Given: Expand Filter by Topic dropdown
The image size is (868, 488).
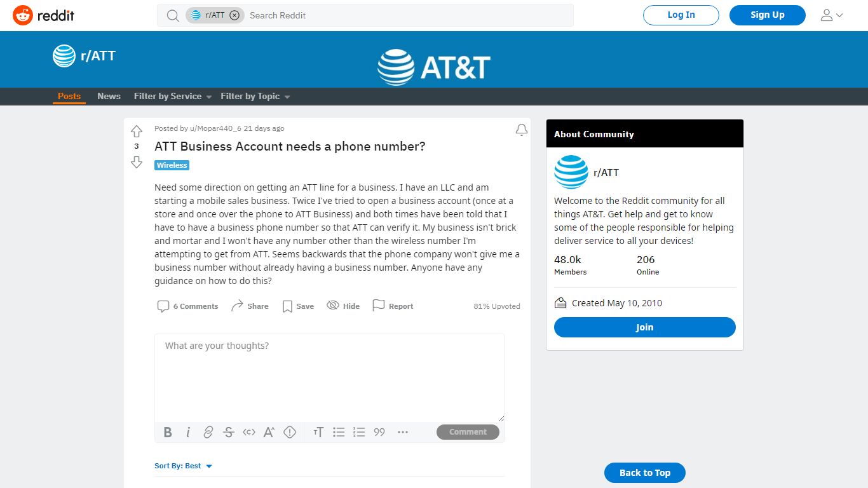Looking at the screenshot, I should [x=255, y=97].
